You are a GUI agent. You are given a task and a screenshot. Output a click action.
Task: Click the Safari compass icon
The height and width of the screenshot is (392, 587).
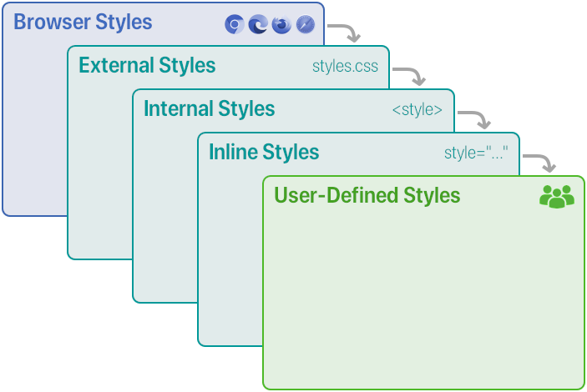(x=305, y=25)
